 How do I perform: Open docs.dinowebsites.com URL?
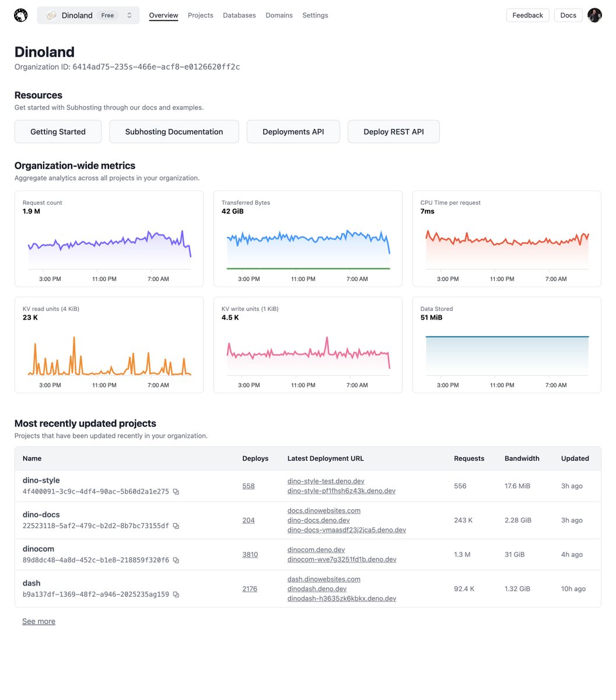click(324, 510)
